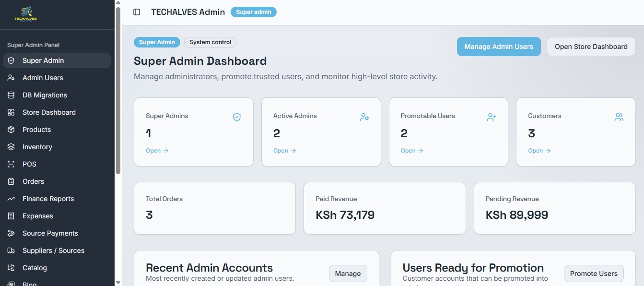Select Expenses in the sidebar
This screenshot has height=286, width=644.
click(x=57, y=216)
